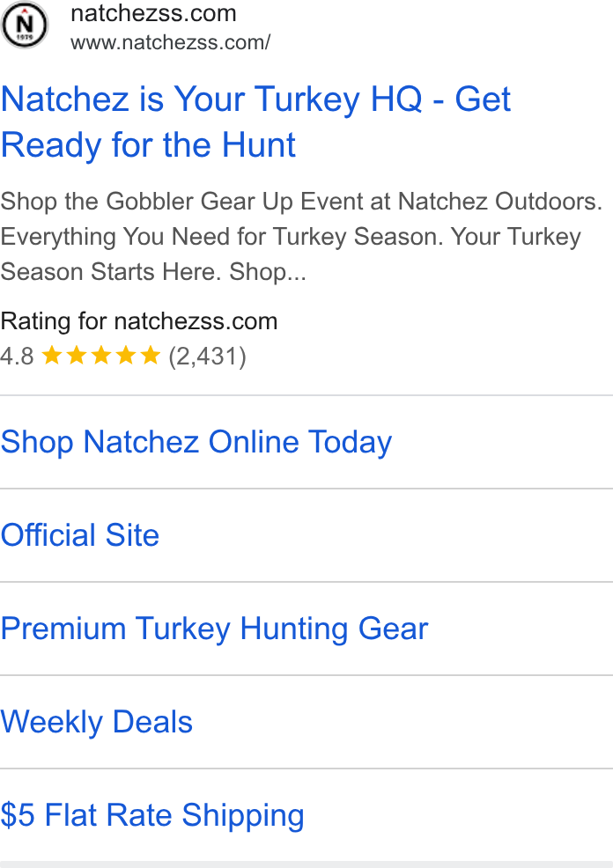Click the 4.8 rating score
The height and width of the screenshot is (868, 613).
tap(17, 356)
